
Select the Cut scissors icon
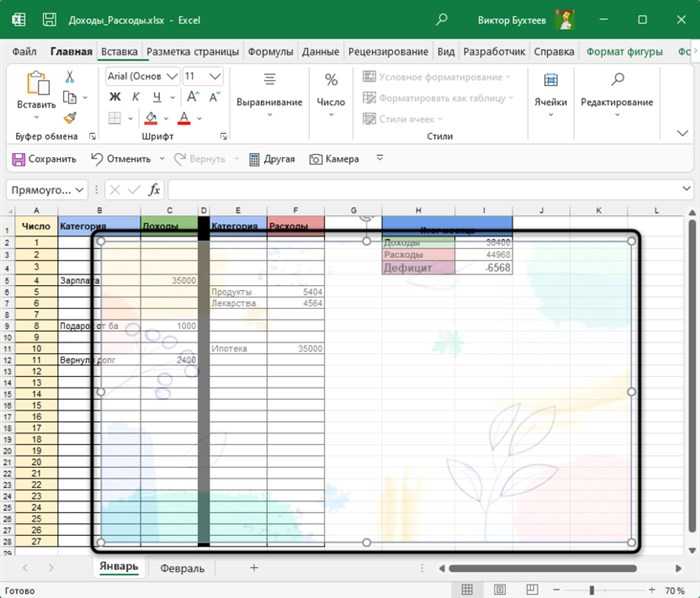(70, 77)
